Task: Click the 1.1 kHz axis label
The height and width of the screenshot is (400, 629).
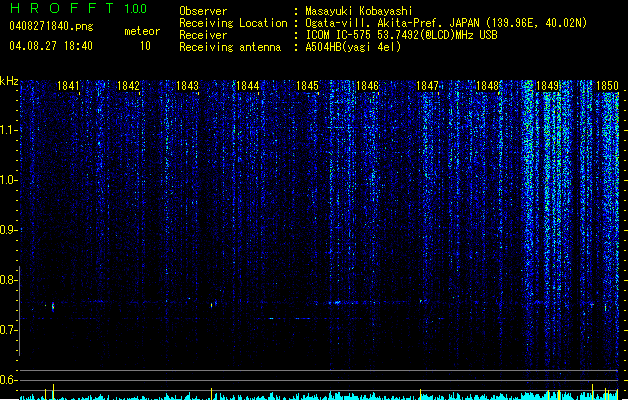Action: tap(8, 130)
